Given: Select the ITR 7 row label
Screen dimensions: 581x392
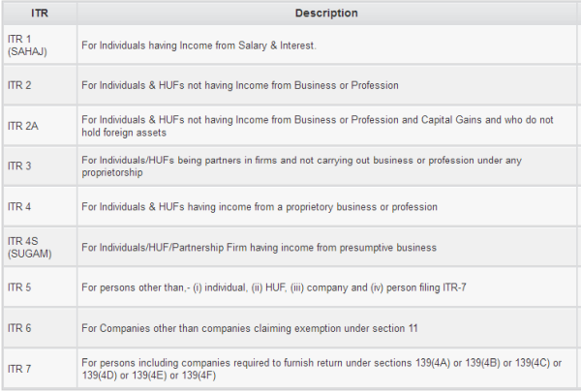Looking at the screenshot, I should click(x=19, y=369).
